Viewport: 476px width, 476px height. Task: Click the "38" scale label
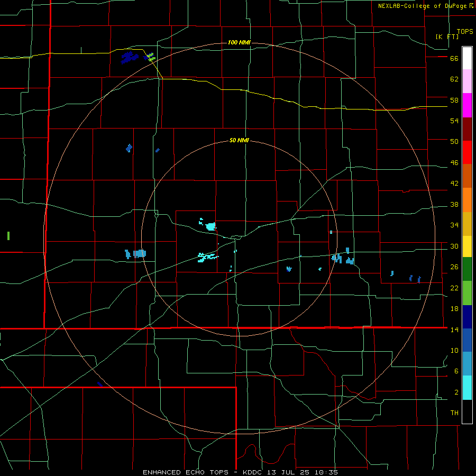tap(454, 205)
